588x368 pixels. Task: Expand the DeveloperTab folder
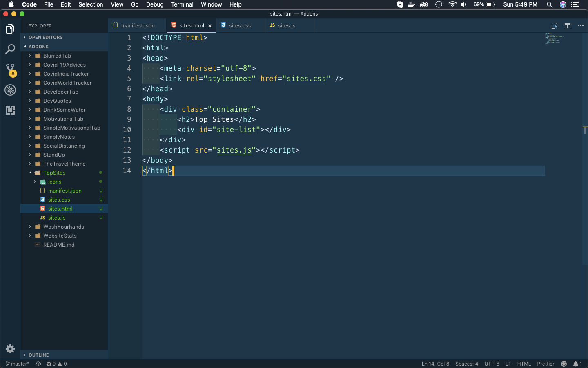(64, 92)
